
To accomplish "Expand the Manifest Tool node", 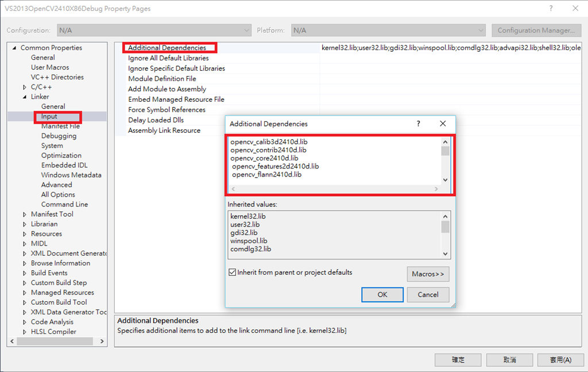I will click(x=25, y=214).
